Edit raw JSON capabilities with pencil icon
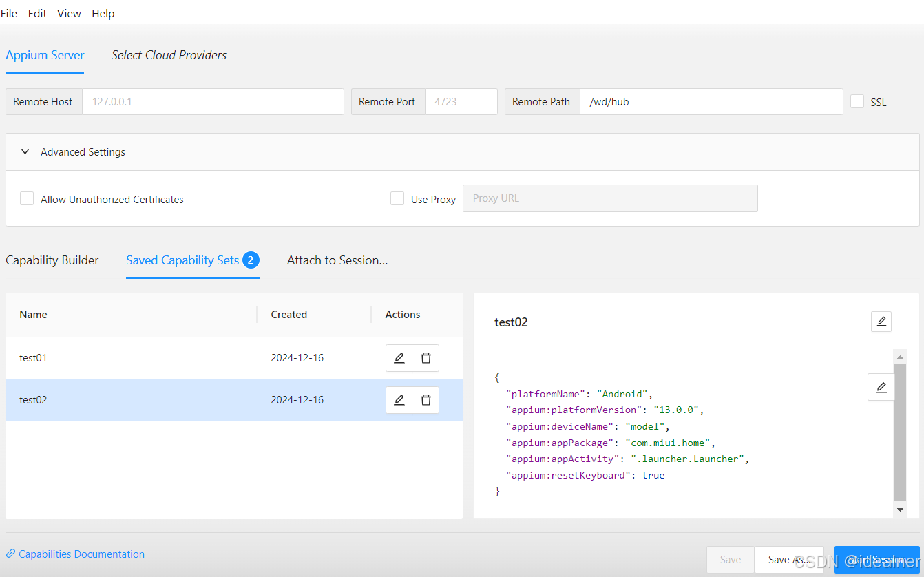 coord(881,388)
